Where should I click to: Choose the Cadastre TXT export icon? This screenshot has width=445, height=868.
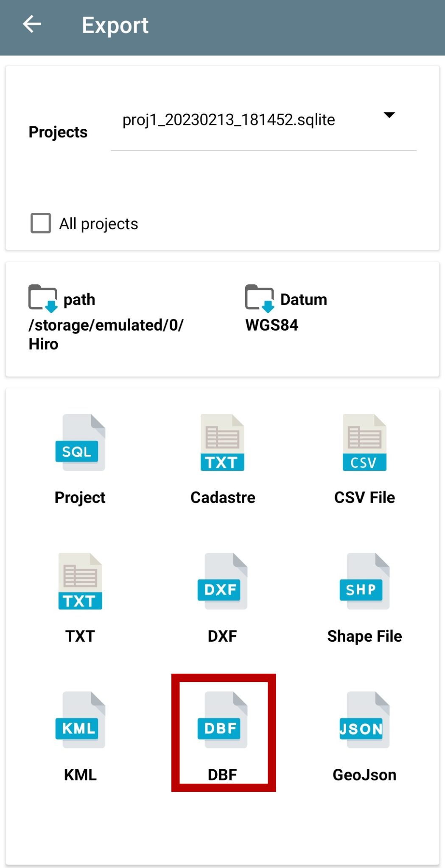(222, 442)
